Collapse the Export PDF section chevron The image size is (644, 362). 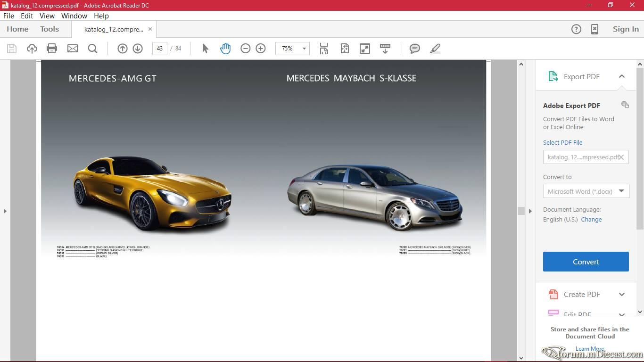click(622, 76)
